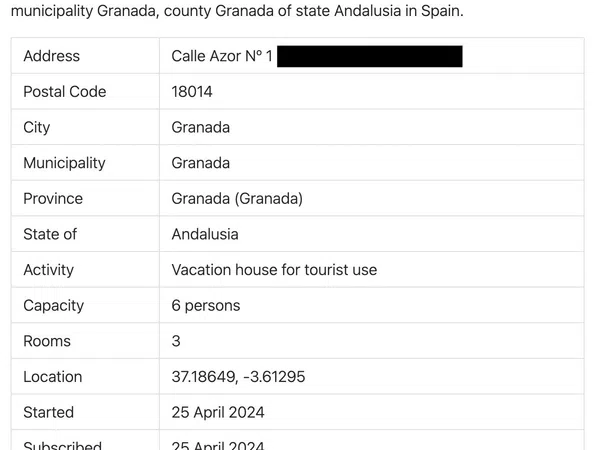Click the blacked-out redacted bar in the Address row
This screenshot has width=600, height=450.
tap(369, 56)
